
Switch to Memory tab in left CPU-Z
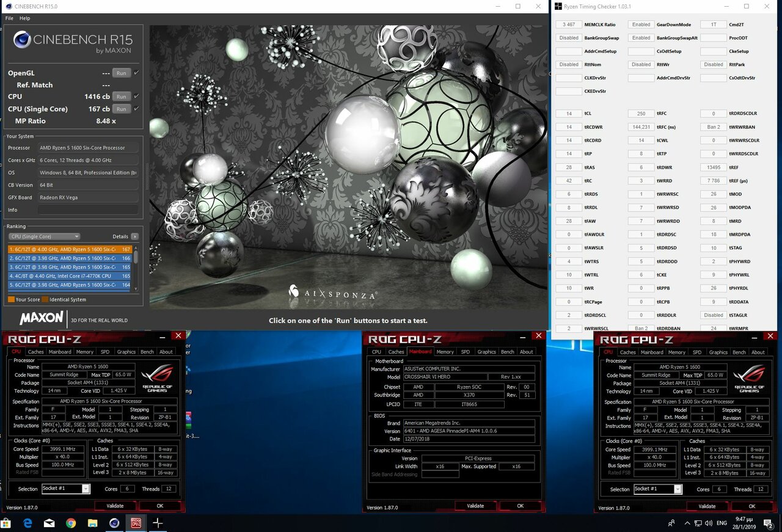[x=85, y=352]
